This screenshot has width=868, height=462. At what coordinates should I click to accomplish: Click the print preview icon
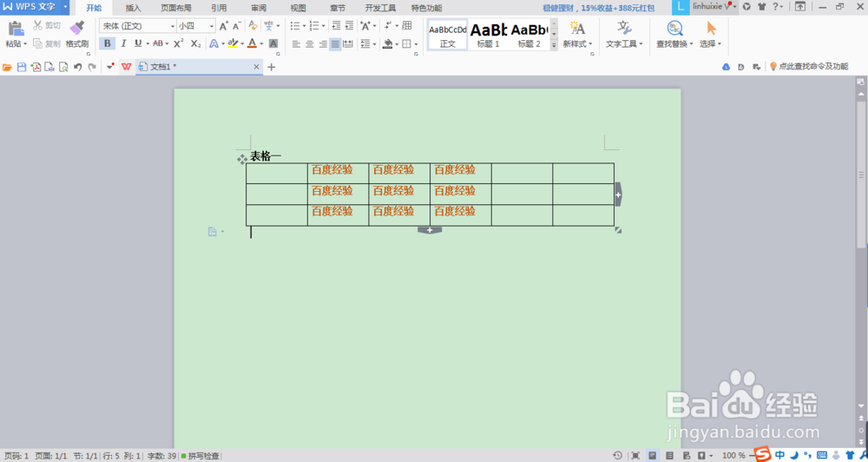click(x=63, y=67)
